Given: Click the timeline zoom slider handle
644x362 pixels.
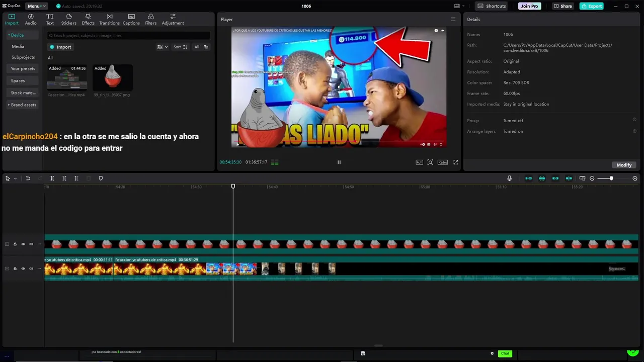Looking at the screenshot, I should tap(611, 178).
